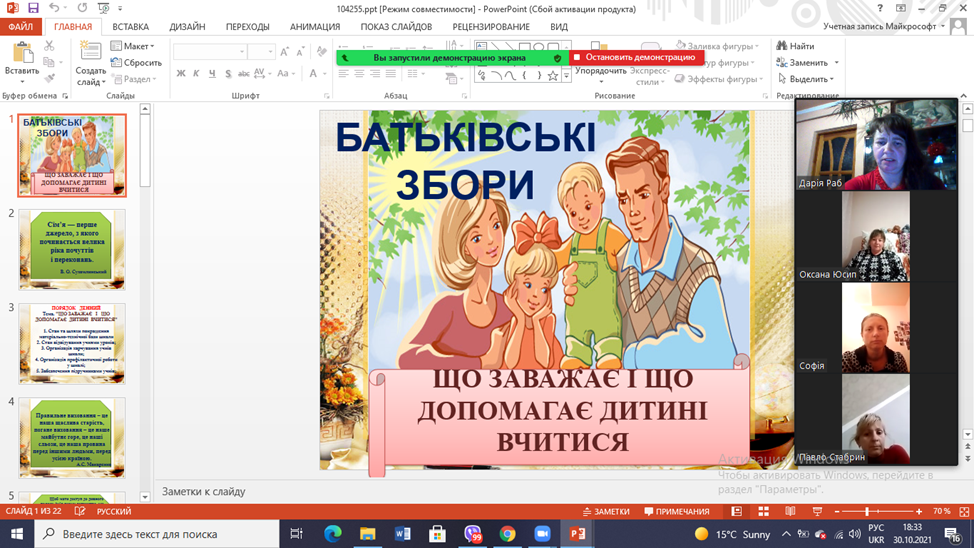The height and width of the screenshot is (548, 974).
Task: Open Reading view from the status bar
Action: tap(790, 511)
